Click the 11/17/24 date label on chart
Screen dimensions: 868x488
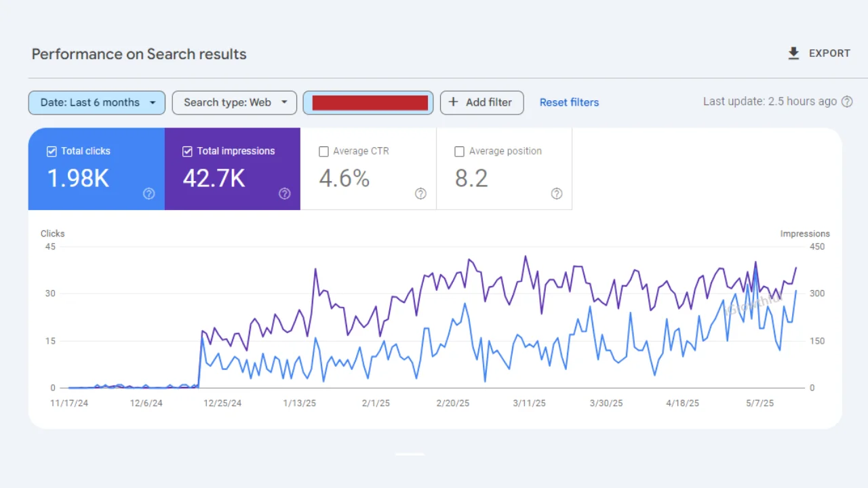click(69, 403)
